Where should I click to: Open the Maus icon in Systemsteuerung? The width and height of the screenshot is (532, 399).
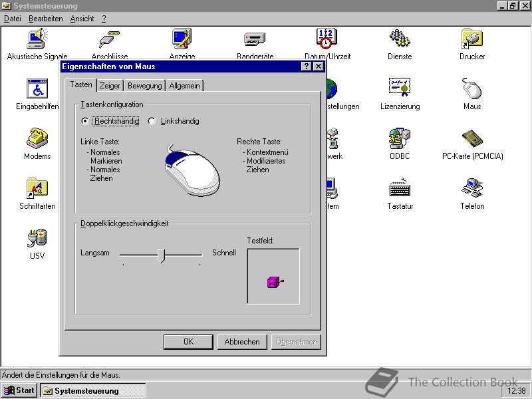pyautogui.click(x=472, y=88)
